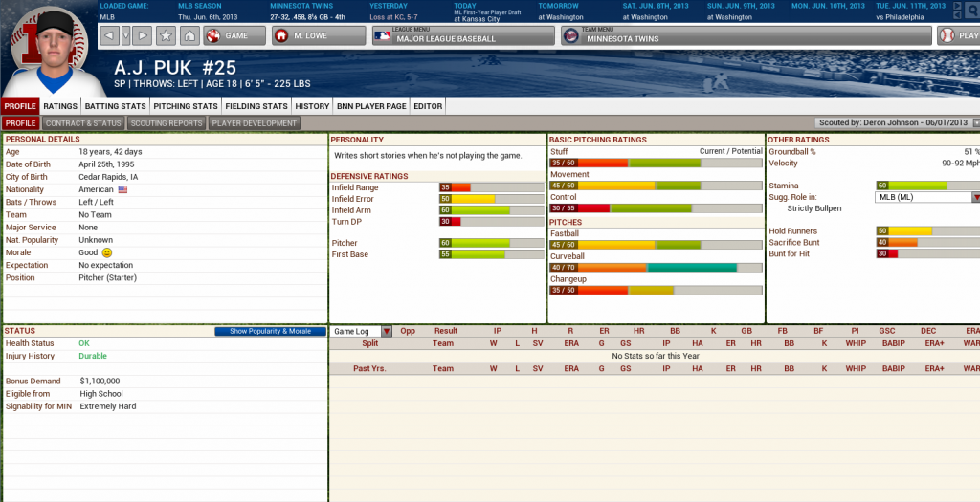Click the forward navigation arrow
This screenshot has height=502, width=980.
[x=143, y=35]
